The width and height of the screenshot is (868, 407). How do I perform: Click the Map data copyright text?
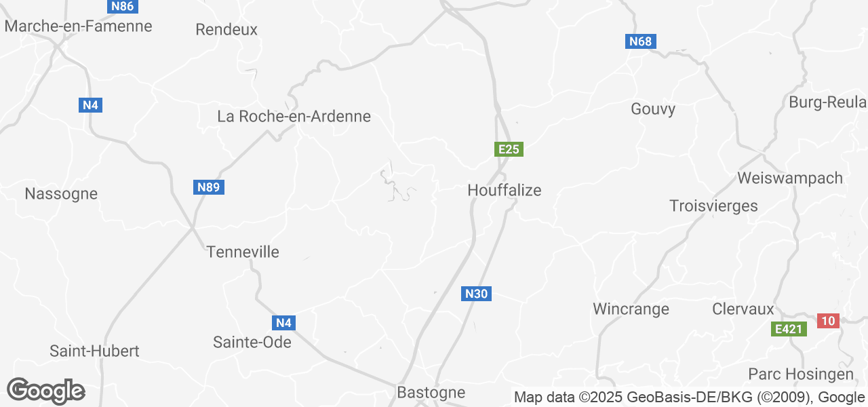click(689, 398)
